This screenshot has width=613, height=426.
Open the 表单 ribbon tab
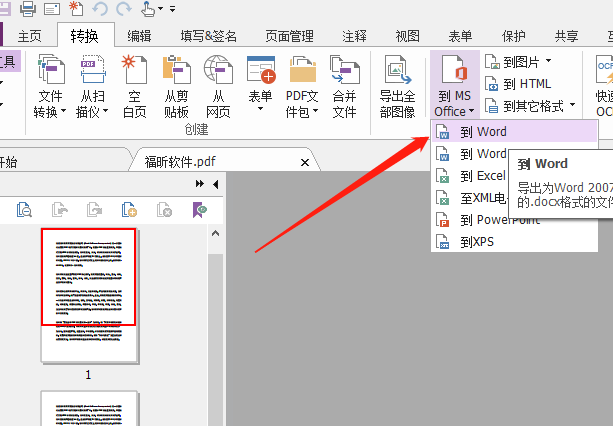pyautogui.click(x=460, y=36)
